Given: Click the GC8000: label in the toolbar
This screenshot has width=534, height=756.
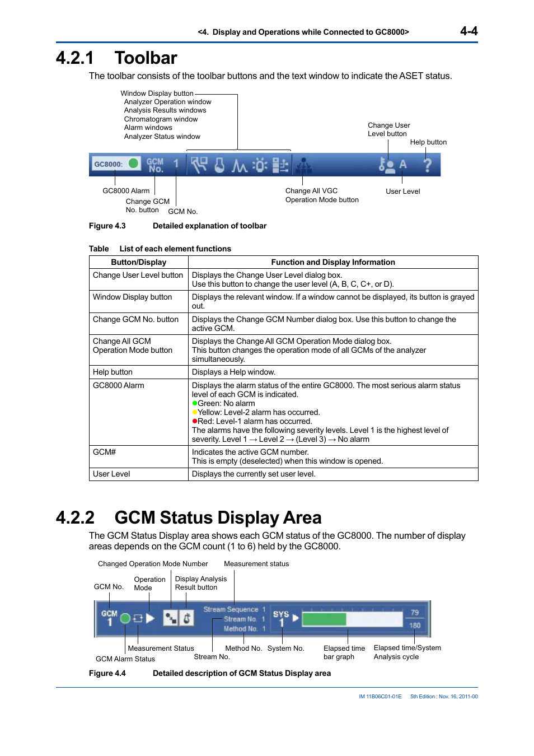Looking at the screenshot, I should tap(108, 164).
